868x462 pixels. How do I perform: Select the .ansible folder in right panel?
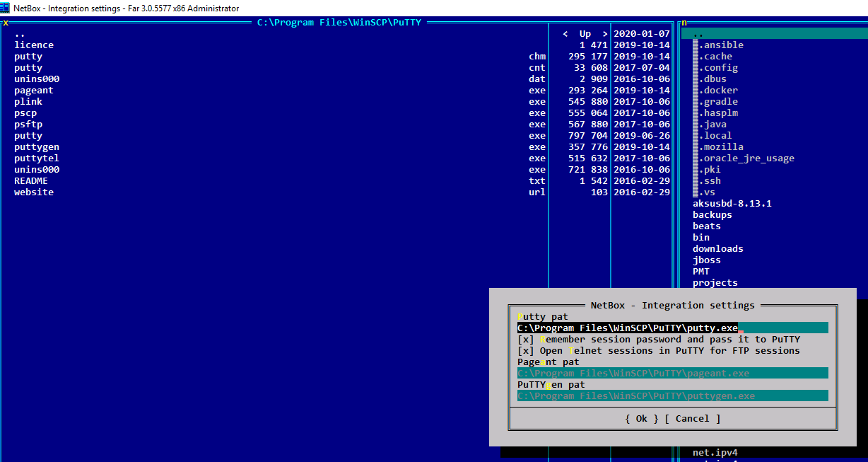721,45
